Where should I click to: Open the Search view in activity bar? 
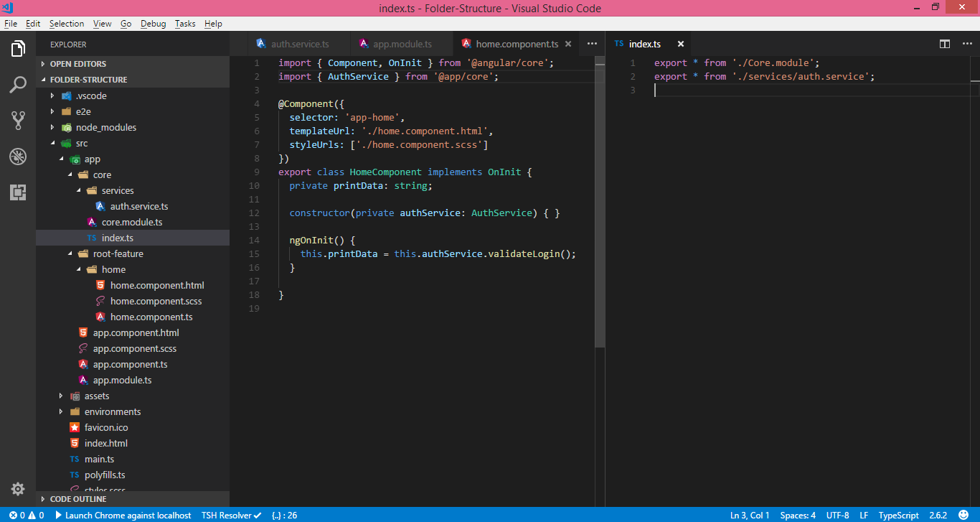pos(18,85)
